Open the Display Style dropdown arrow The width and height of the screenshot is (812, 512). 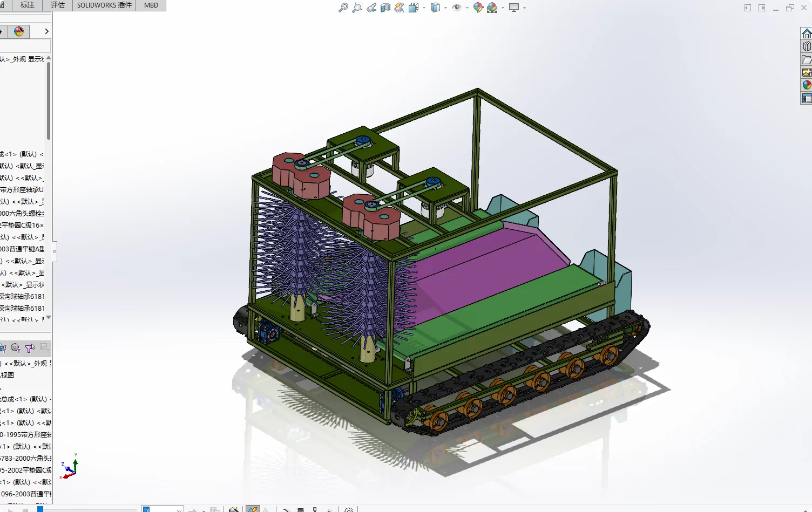point(445,8)
